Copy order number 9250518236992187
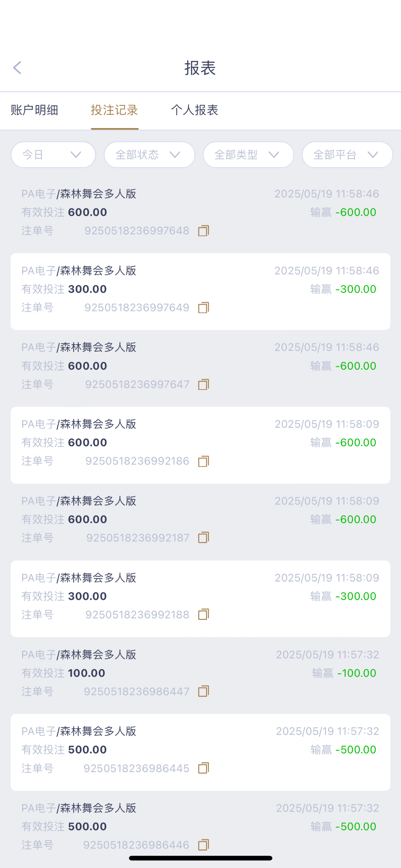 203,538
